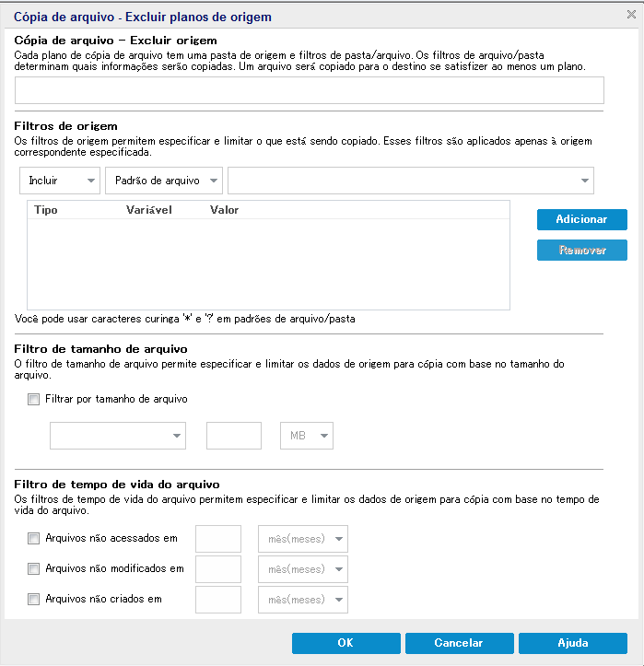Open the filter value combo box arrow
Viewport: 644px width, 666px height.
click(x=585, y=181)
